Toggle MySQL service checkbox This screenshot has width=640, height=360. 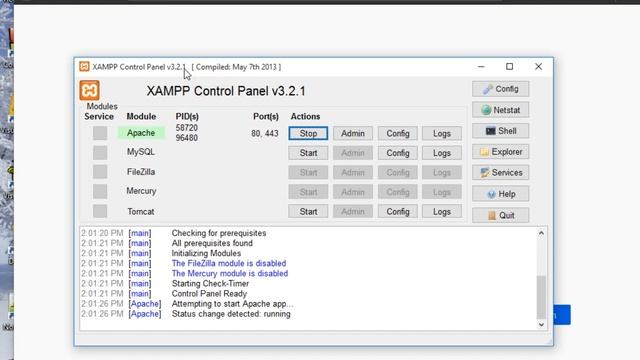100,153
